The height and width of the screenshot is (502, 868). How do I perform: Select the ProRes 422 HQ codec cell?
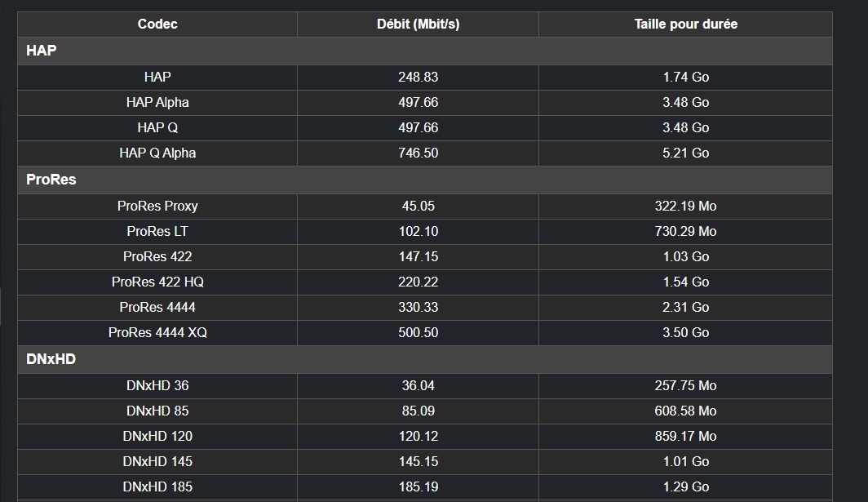pos(157,282)
